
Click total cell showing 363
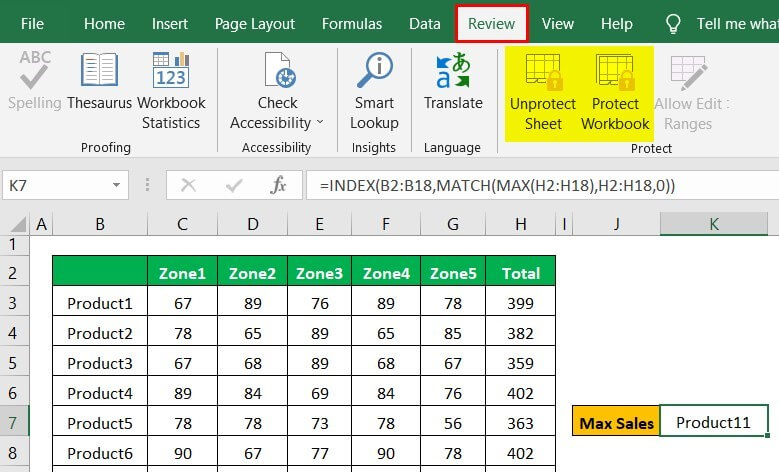(520, 422)
